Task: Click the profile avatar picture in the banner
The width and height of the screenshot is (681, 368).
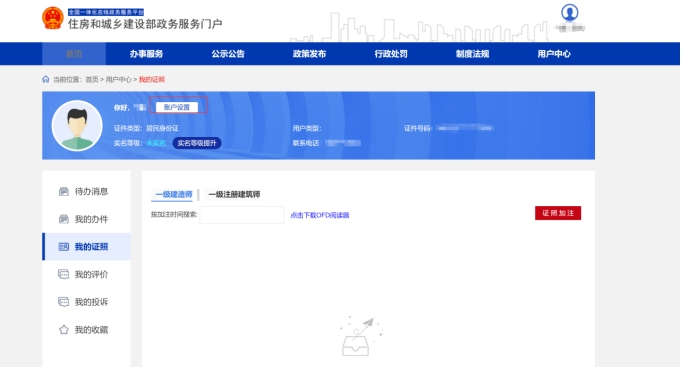Action: click(77, 126)
